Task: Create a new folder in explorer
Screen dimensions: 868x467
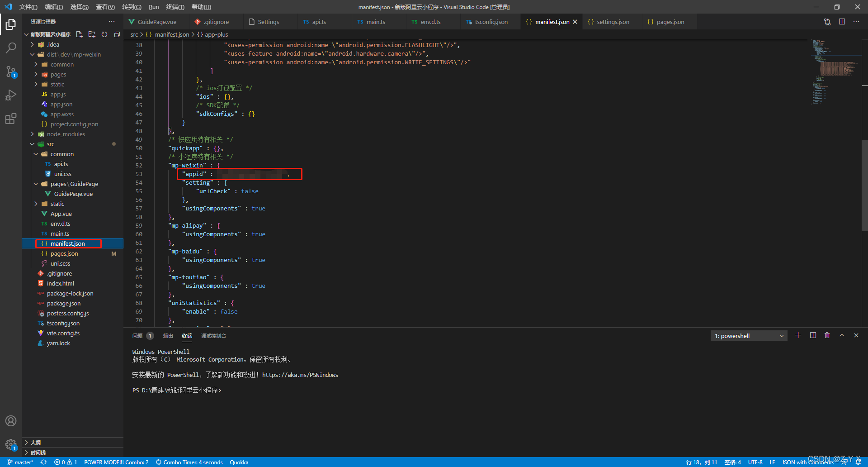Action: 92,34
